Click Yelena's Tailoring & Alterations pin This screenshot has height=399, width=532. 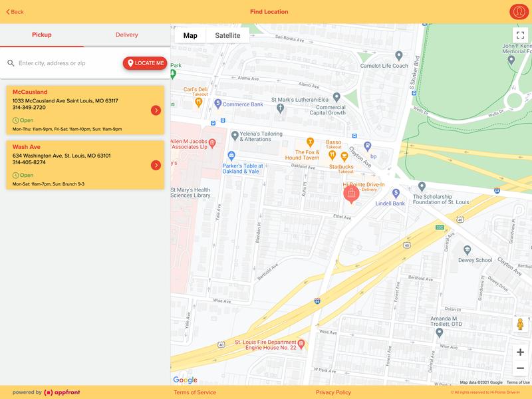235,136
